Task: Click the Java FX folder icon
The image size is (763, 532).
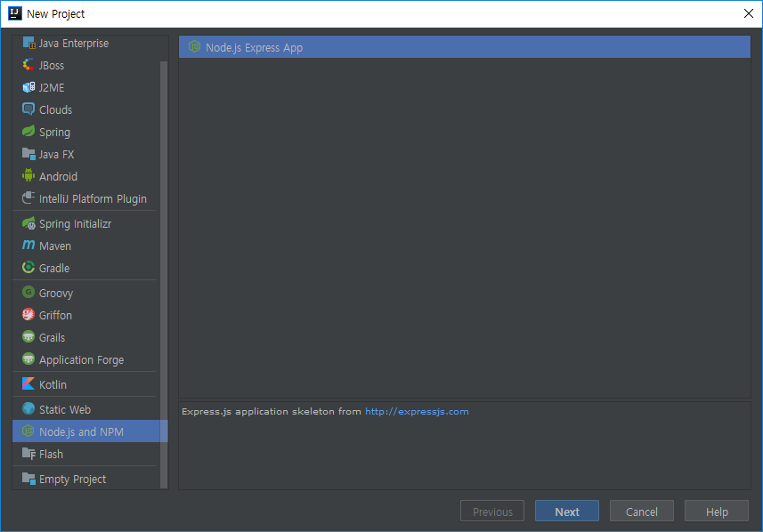Action: [28, 154]
